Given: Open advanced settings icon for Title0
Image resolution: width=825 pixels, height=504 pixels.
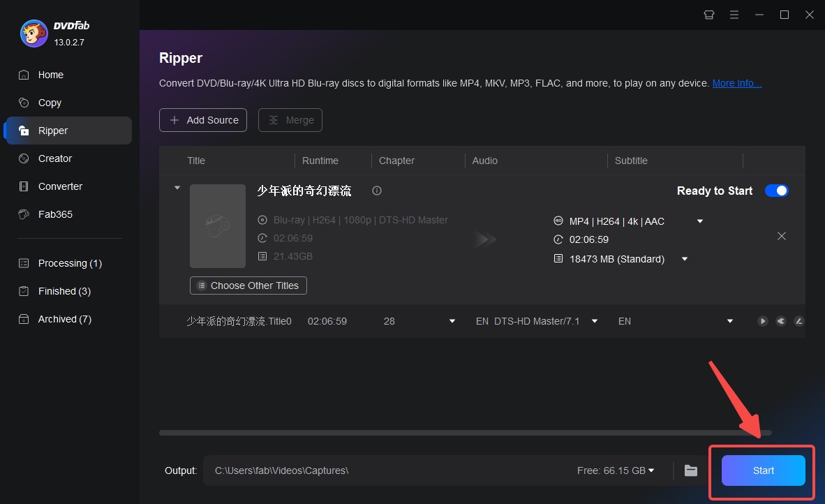Looking at the screenshot, I should pos(781,321).
